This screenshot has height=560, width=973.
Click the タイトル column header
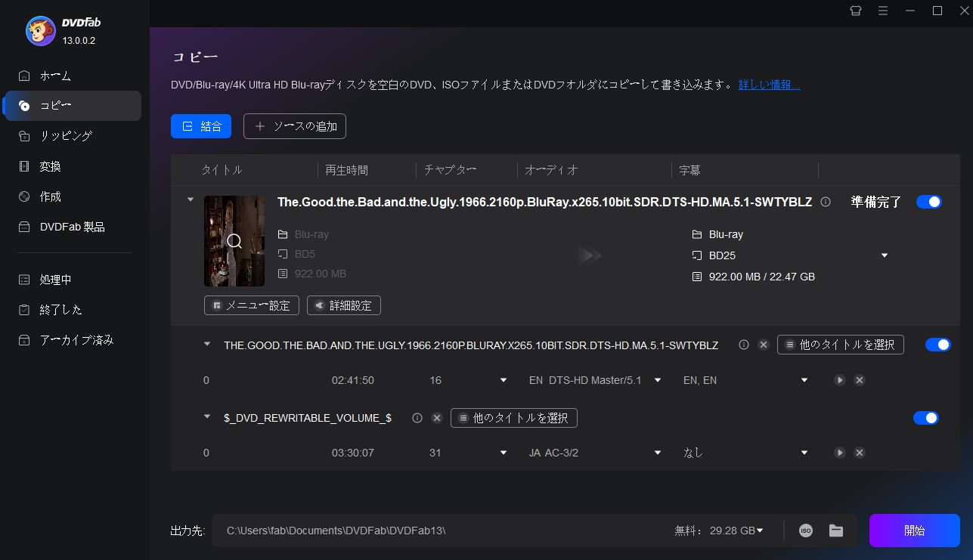click(222, 170)
